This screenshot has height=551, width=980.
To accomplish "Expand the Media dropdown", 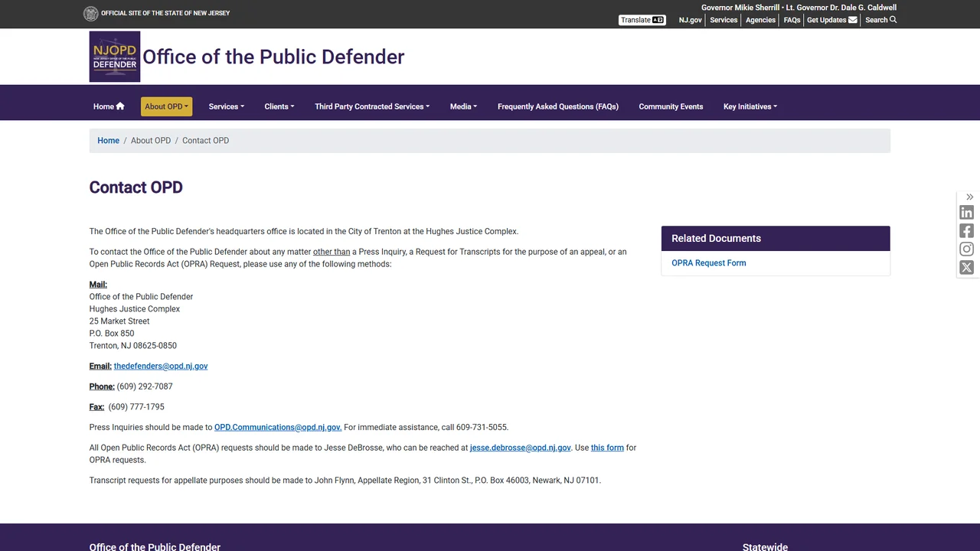I will point(463,106).
